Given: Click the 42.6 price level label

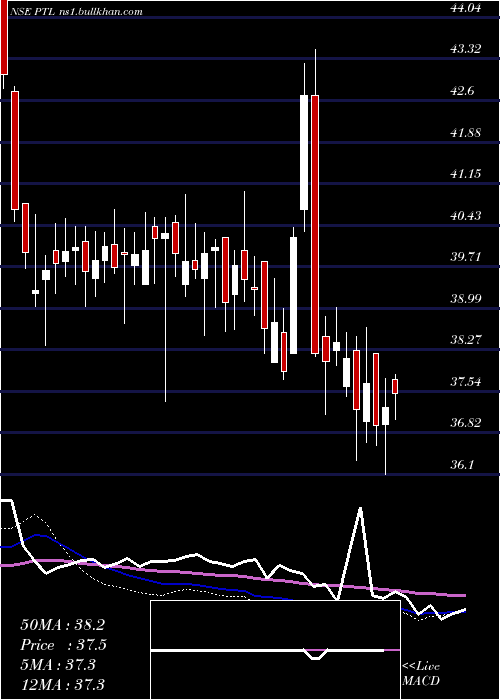Looking at the screenshot, I should pyautogui.click(x=462, y=91).
